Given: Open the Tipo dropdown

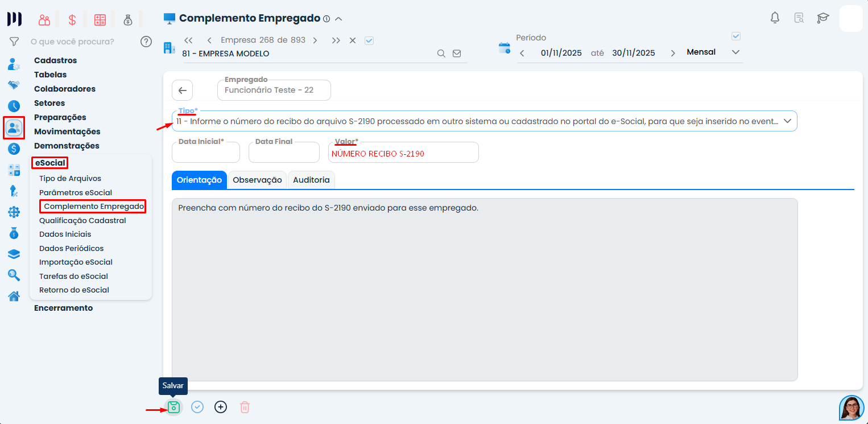Looking at the screenshot, I should point(485,121).
